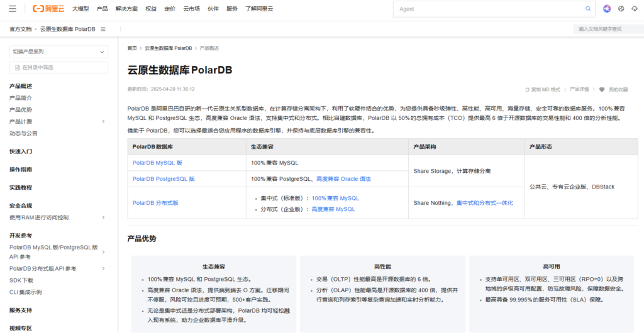Screen dimensions: 644x333
Task: Select 产品简介 in the sidebar
Action: point(21,98)
